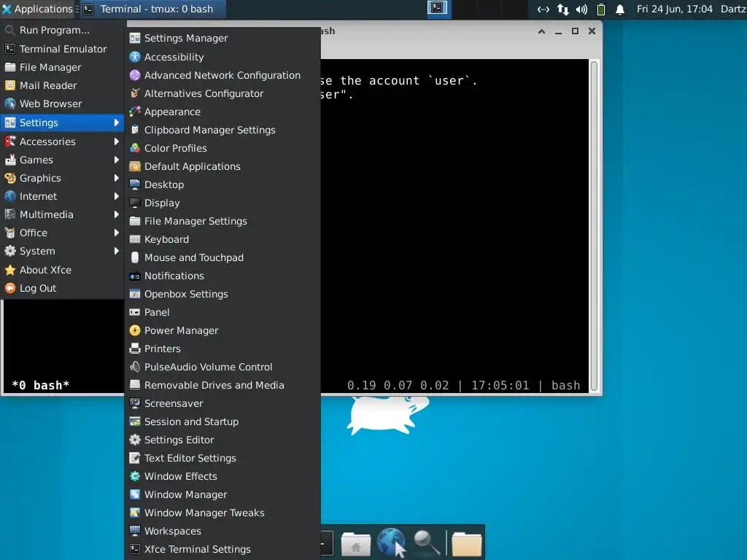Open the notification bell tray icon
The image size is (747, 560).
[620, 9]
